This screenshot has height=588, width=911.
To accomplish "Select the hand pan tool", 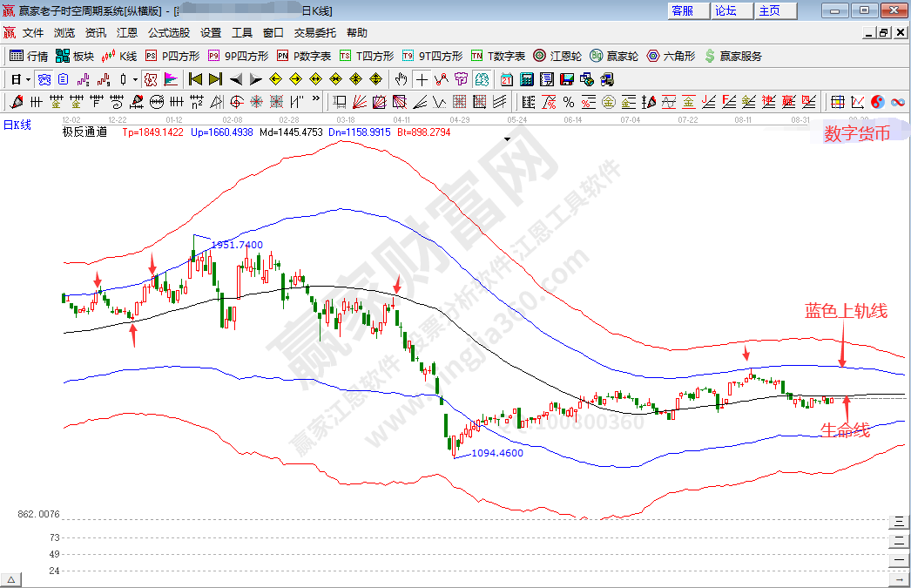I will tap(401, 79).
